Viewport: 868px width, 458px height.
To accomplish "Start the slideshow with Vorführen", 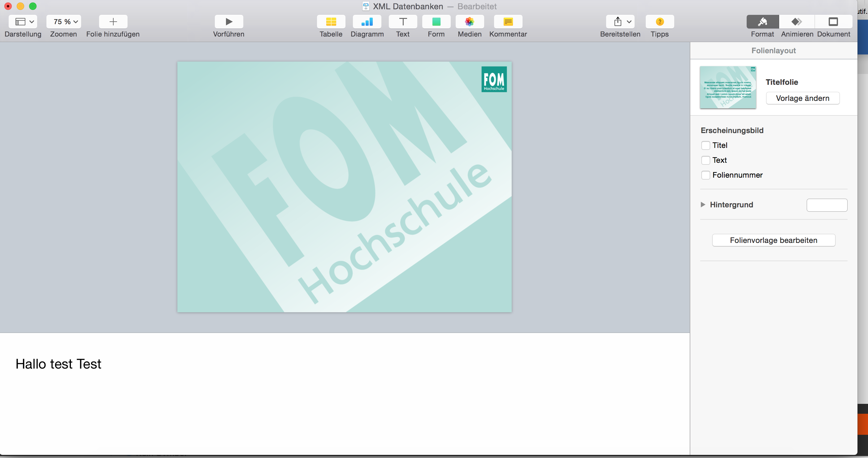I will click(229, 22).
